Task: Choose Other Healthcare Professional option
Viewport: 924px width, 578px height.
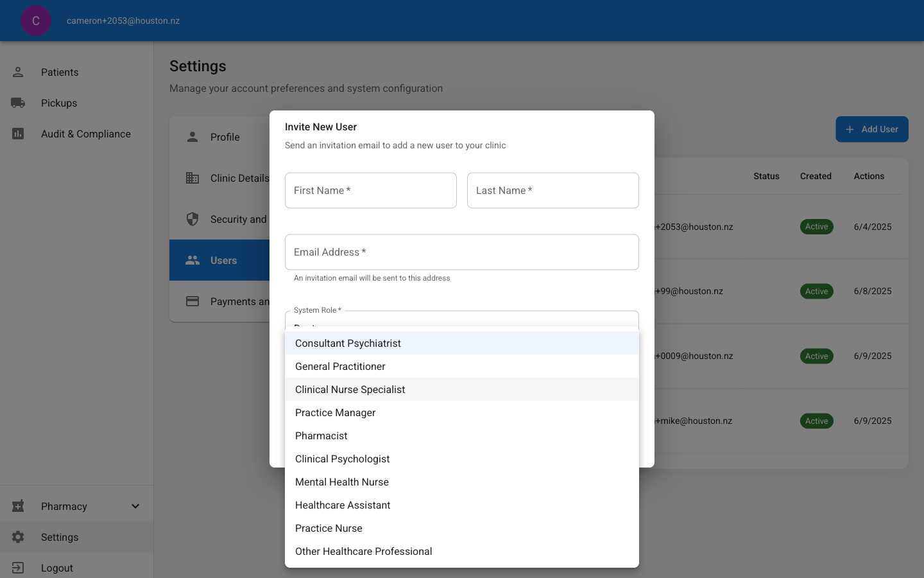Action: (x=462, y=551)
